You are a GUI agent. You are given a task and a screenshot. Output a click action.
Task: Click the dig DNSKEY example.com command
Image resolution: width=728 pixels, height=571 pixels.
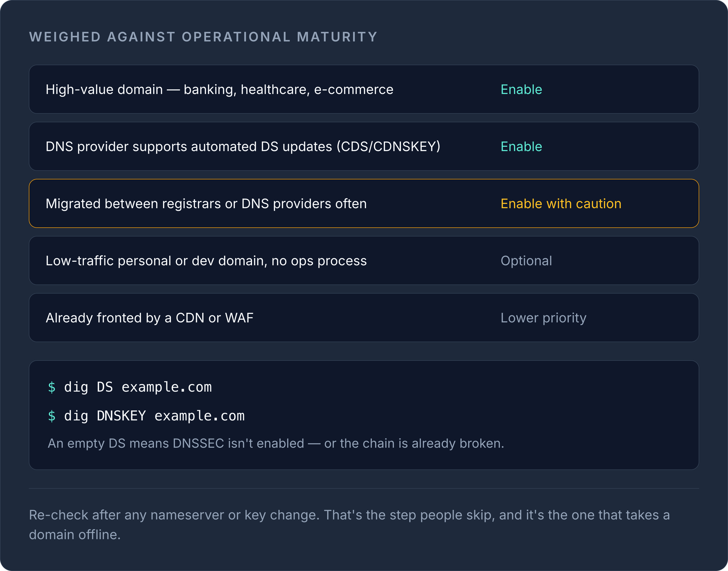[x=154, y=416]
